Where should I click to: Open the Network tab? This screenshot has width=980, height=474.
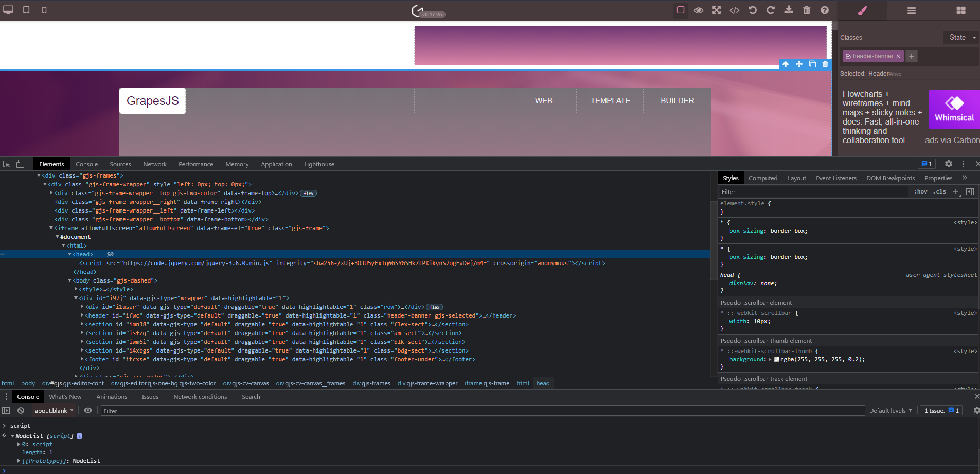tap(155, 164)
